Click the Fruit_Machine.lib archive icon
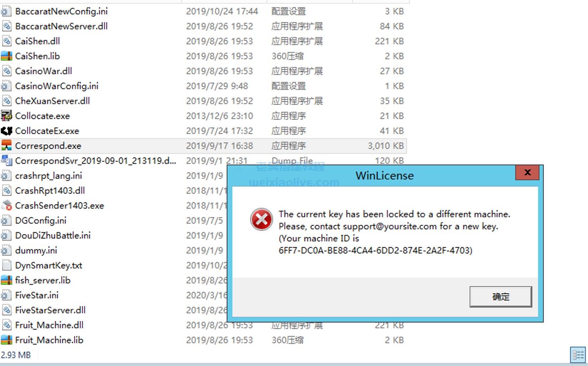Viewport: 588px width, 366px height. 6,340
